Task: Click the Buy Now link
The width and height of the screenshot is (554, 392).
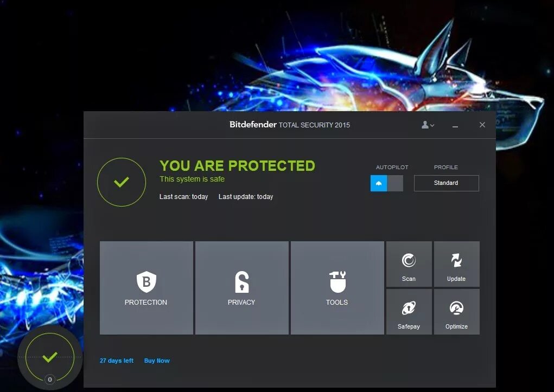Action: pos(157,361)
